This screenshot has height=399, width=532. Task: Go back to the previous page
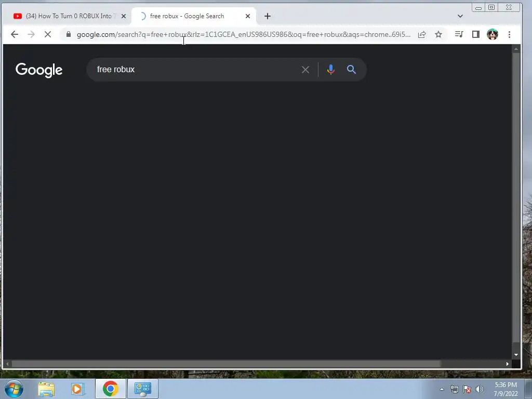point(14,34)
